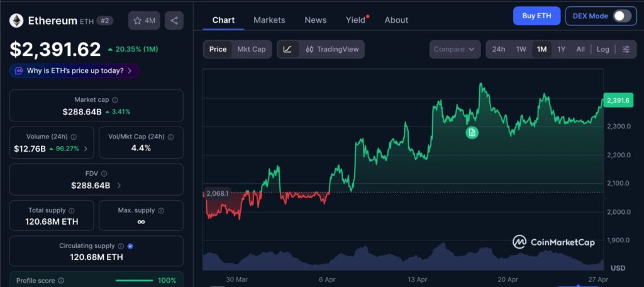
Task: Open chart settings sliders icon
Action: click(x=626, y=49)
